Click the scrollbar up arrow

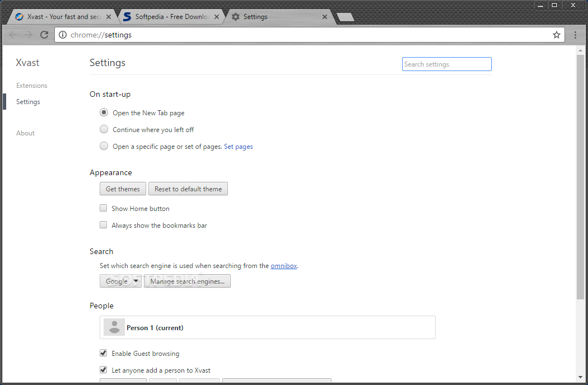tap(580, 50)
